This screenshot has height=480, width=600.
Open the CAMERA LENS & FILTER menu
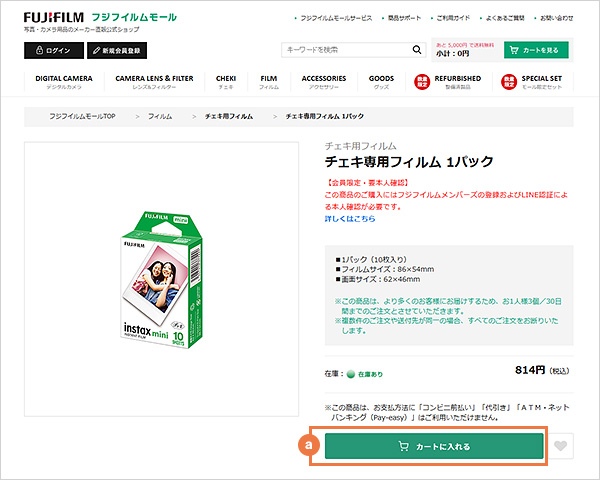click(x=154, y=81)
